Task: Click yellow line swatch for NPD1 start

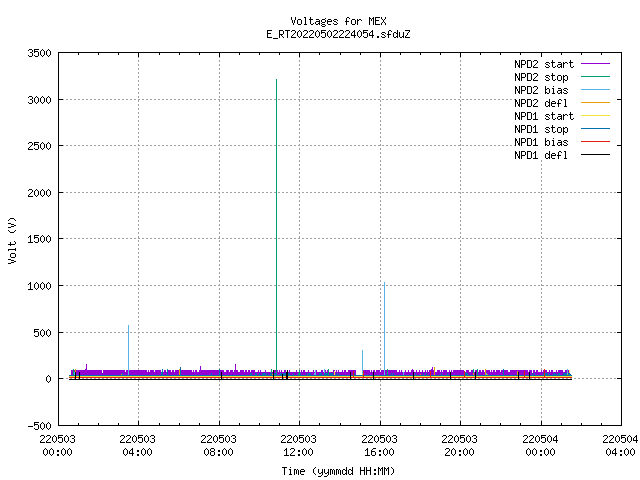Action: click(595, 116)
